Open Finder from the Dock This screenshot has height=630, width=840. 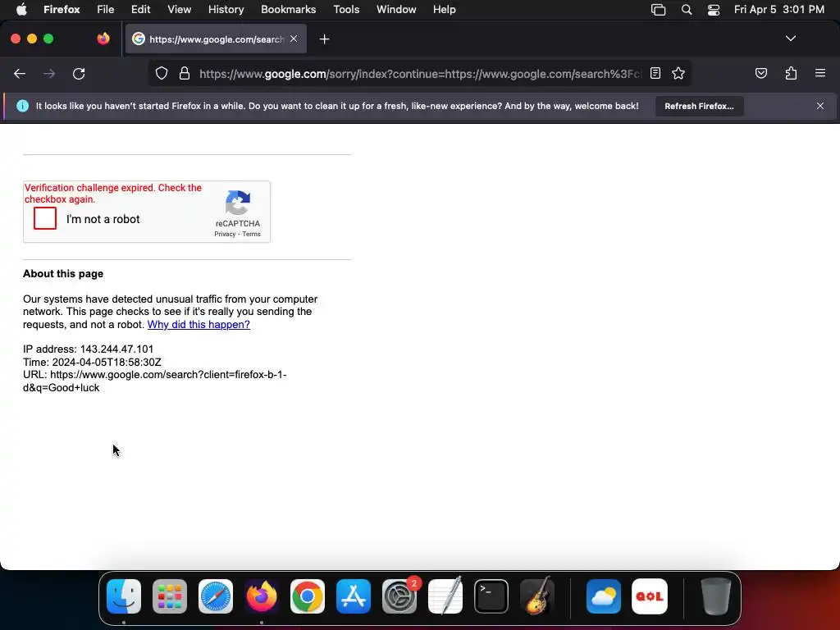coord(124,596)
